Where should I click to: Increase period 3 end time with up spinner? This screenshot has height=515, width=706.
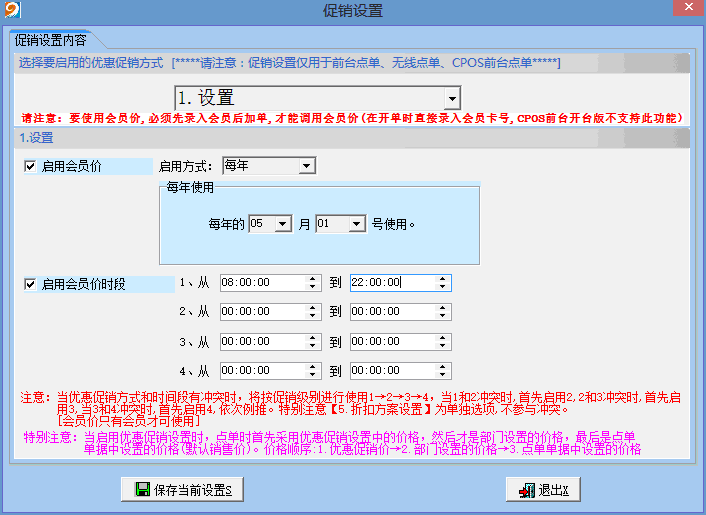[443, 337]
